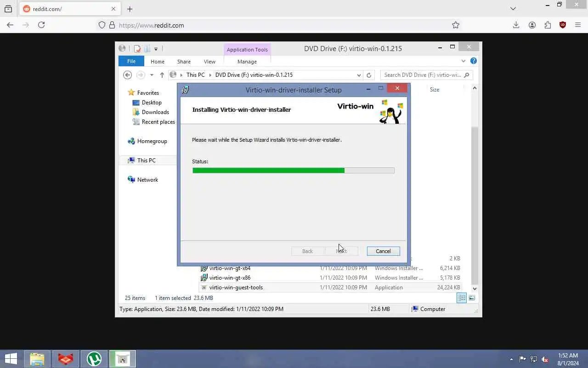Screen dimensions: 588x368
Task: Go up one folder level
Action: click(162, 75)
